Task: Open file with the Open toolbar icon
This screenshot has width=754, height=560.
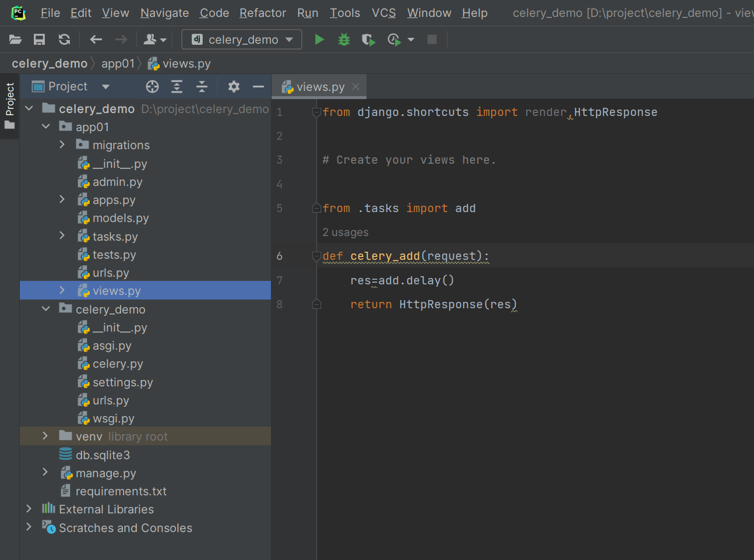Action: [x=16, y=40]
